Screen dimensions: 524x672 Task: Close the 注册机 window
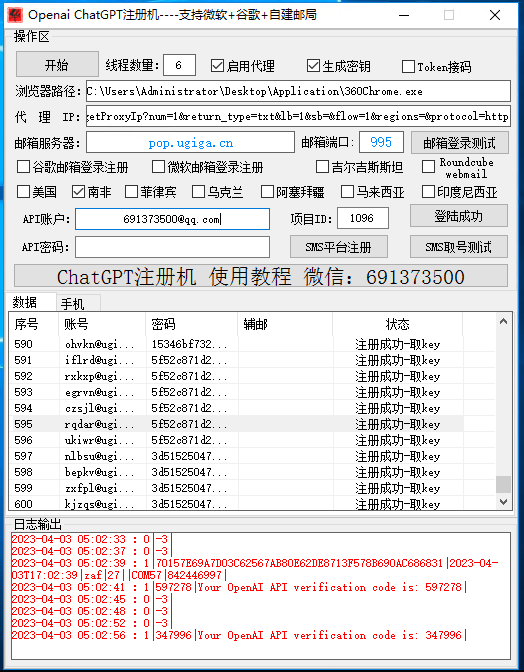[x=495, y=15]
